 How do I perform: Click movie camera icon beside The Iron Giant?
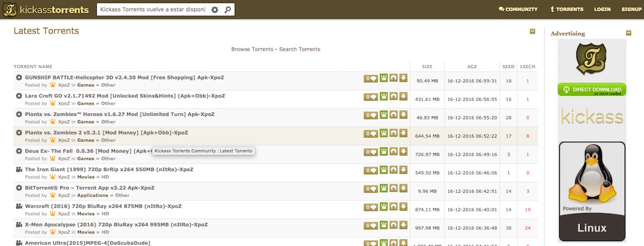click(x=19, y=169)
